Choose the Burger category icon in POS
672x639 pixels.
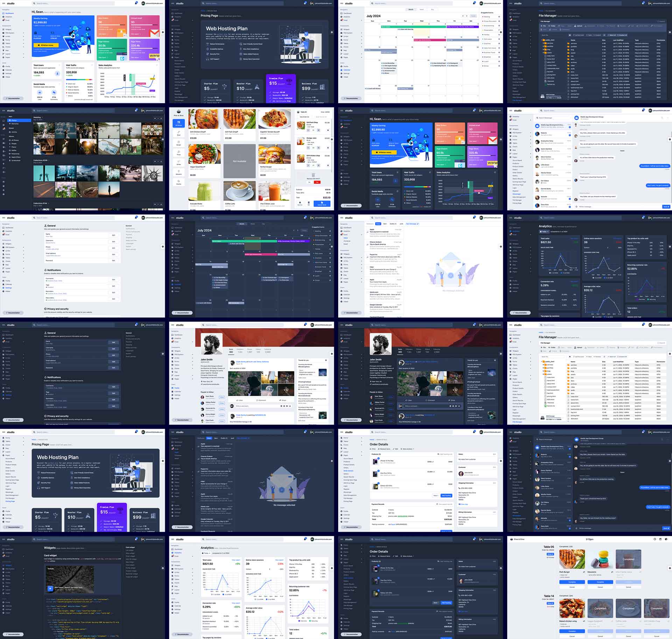click(178, 142)
